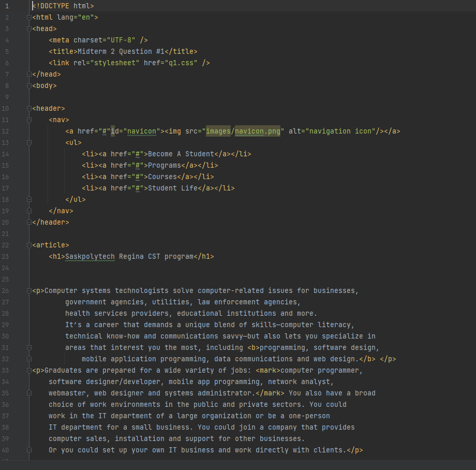Click 'health services providers' on line 28
Screen dimensions: 476x470
pos(117,314)
